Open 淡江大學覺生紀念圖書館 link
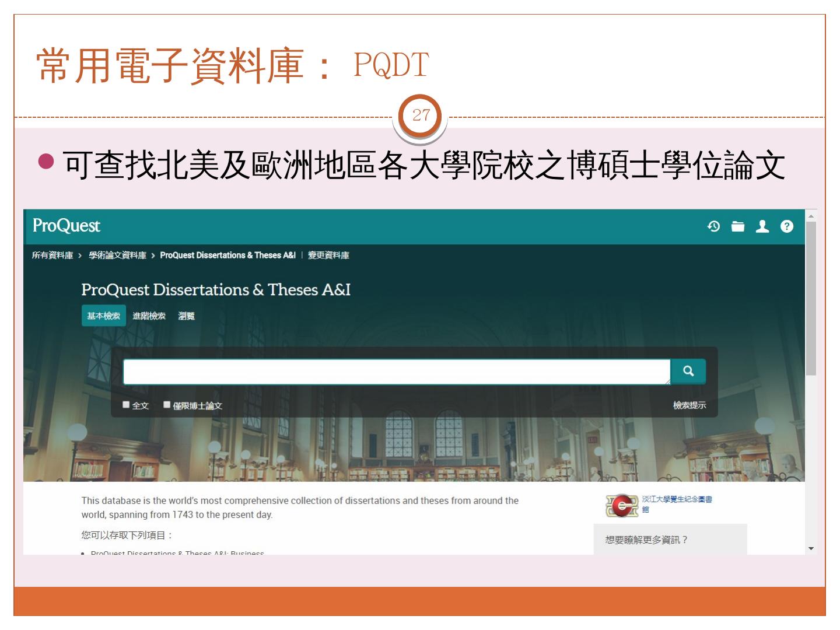Viewport: 840px width, 630px height. 677,504
